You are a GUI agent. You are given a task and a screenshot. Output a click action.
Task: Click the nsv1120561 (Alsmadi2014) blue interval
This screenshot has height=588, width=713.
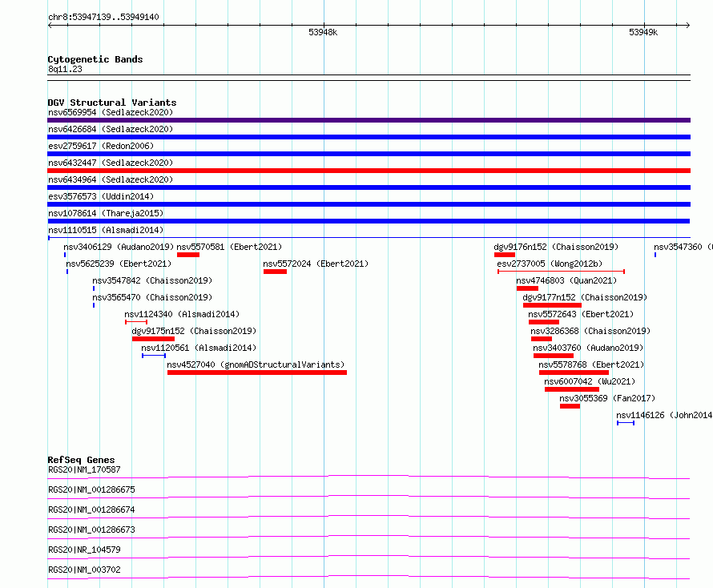point(154,356)
